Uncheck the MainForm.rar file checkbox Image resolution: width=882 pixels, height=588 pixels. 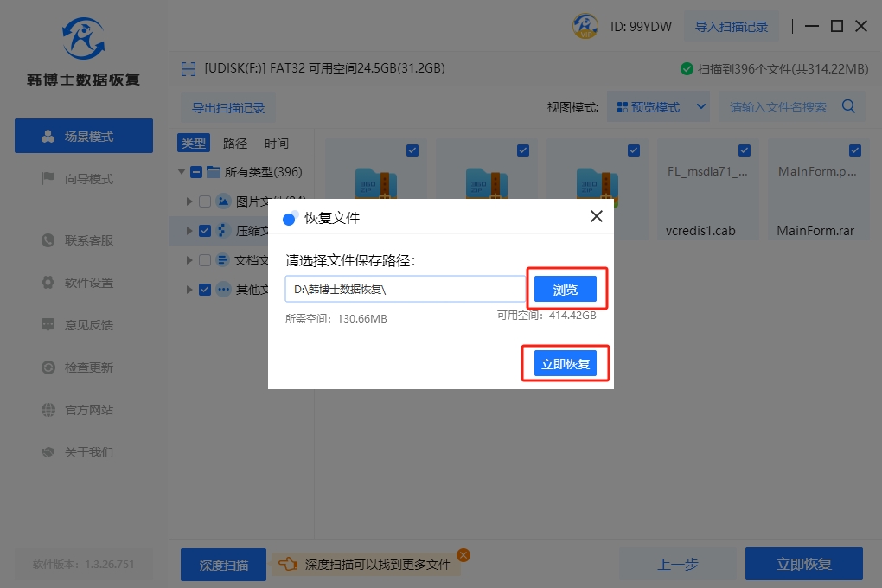point(855,150)
